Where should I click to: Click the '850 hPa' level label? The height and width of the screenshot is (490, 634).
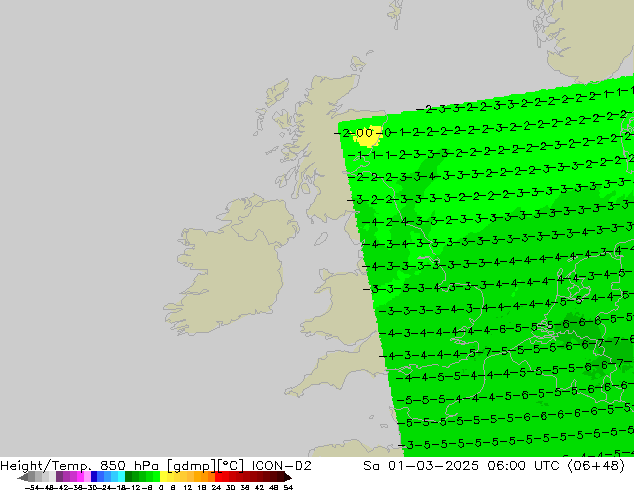(x=129, y=466)
